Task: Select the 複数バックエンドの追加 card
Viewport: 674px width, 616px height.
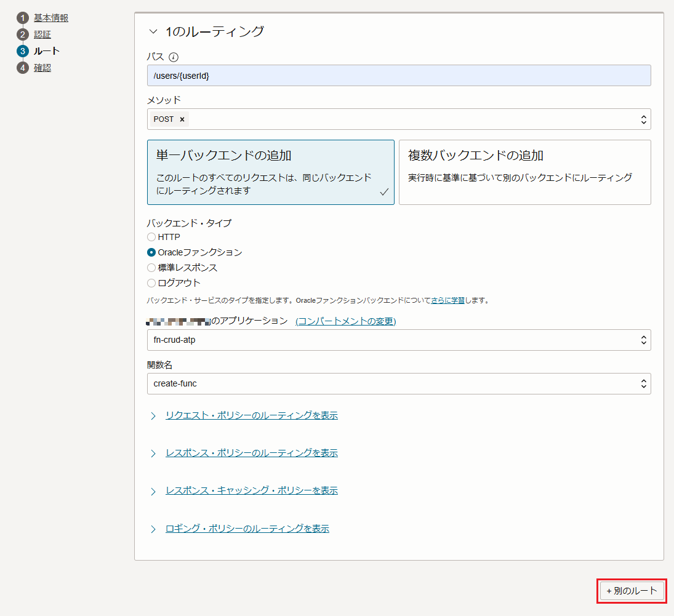Action: [x=524, y=172]
